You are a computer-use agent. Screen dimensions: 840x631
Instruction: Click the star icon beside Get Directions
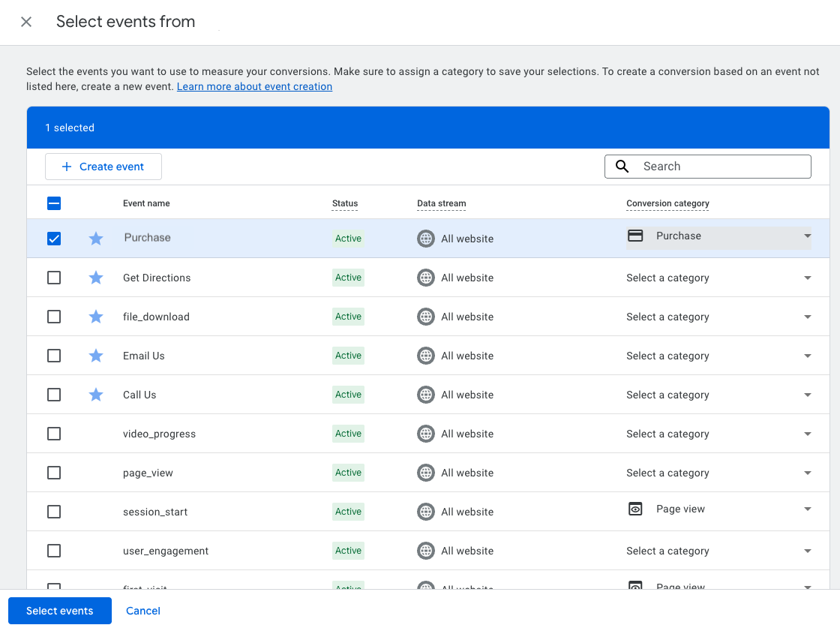pyautogui.click(x=96, y=278)
